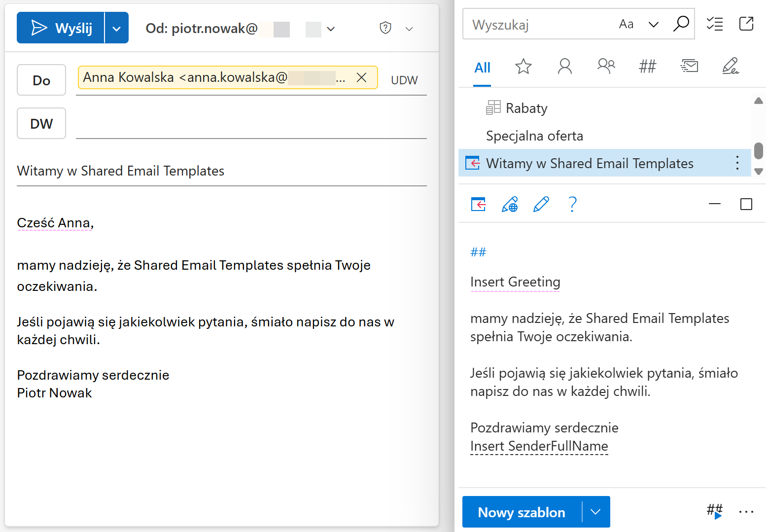Expand the Od sender address dropdown
The width and height of the screenshot is (768, 532).
[x=331, y=29]
